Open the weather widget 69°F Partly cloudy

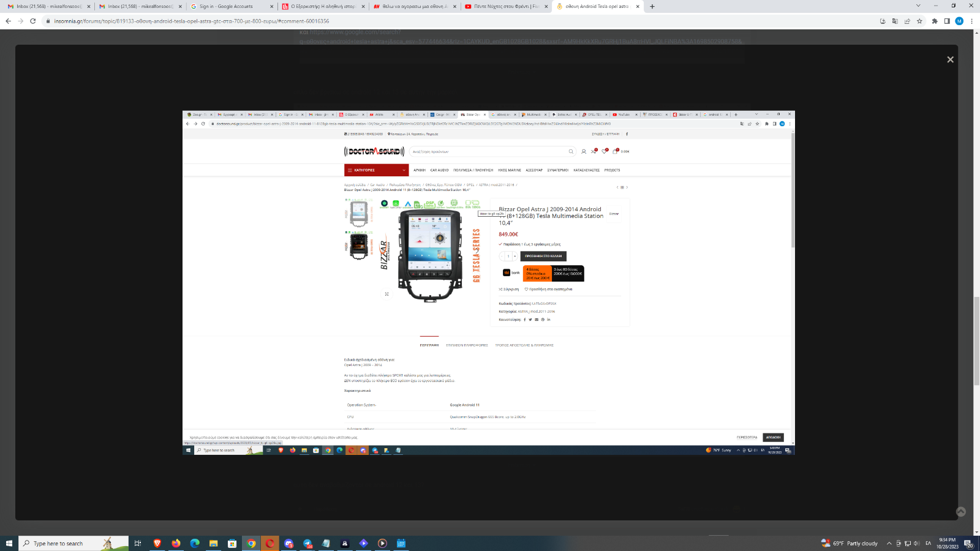(850, 543)
